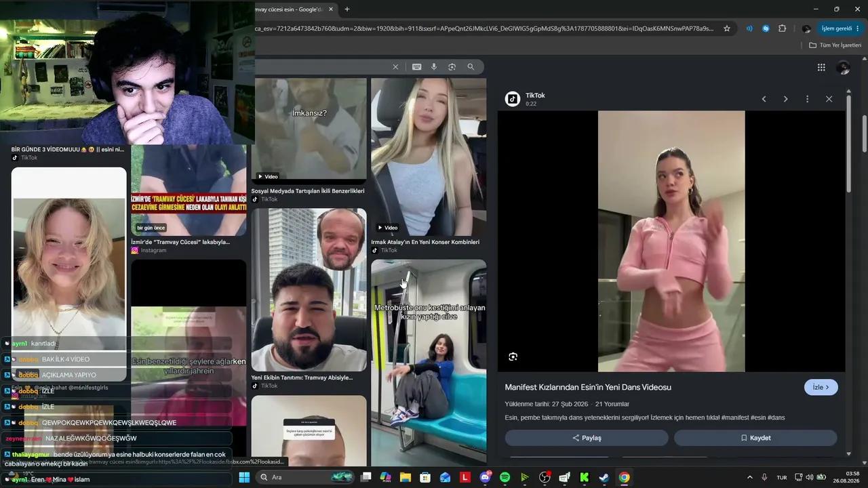Bookmark this page with the star icon
Screen dimensions: 868x488
[727, 28]
